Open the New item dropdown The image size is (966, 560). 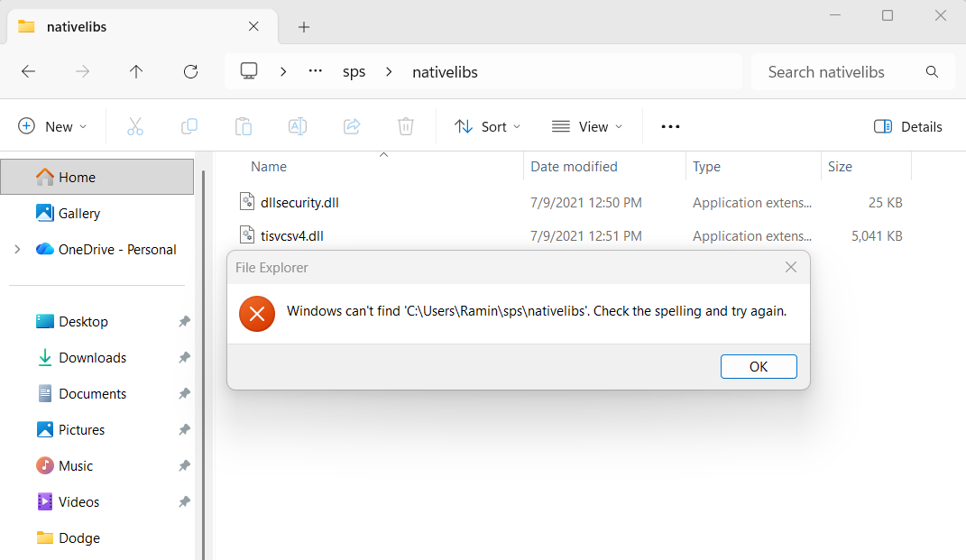(x=52, y=126)
